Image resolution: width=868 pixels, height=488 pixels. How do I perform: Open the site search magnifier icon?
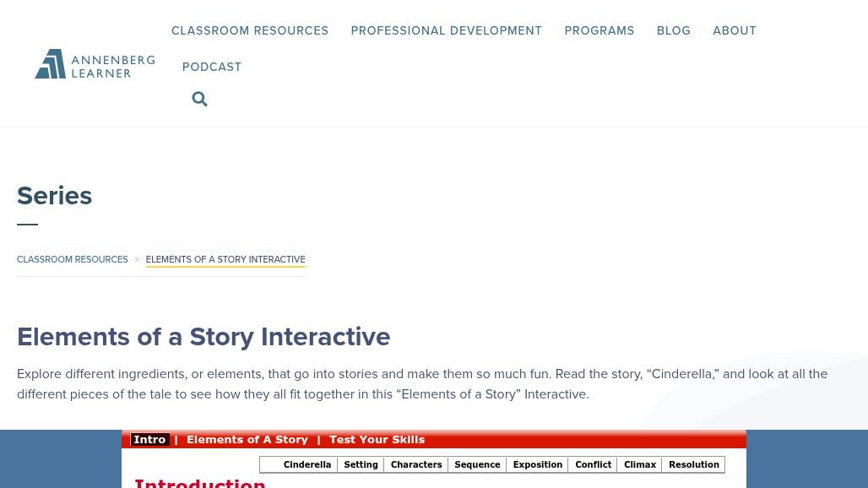click(x=199, y=99)
